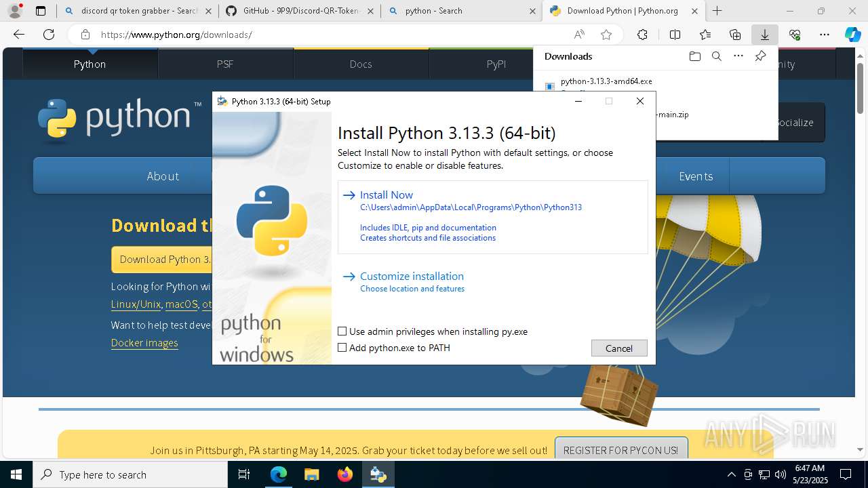The height and width of the screenshot is (488, 868).
Task: Click Install Now in Python setup
Action: pos(492,217)
